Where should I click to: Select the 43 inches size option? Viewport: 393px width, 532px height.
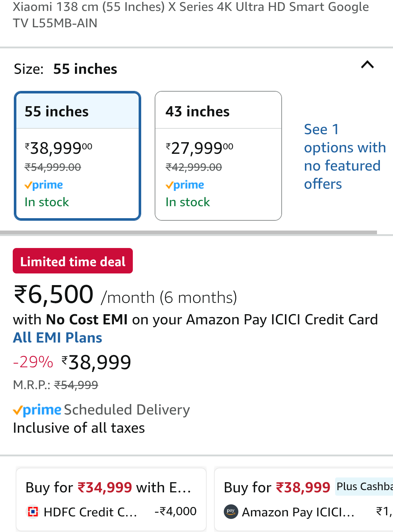click(218, 156)
